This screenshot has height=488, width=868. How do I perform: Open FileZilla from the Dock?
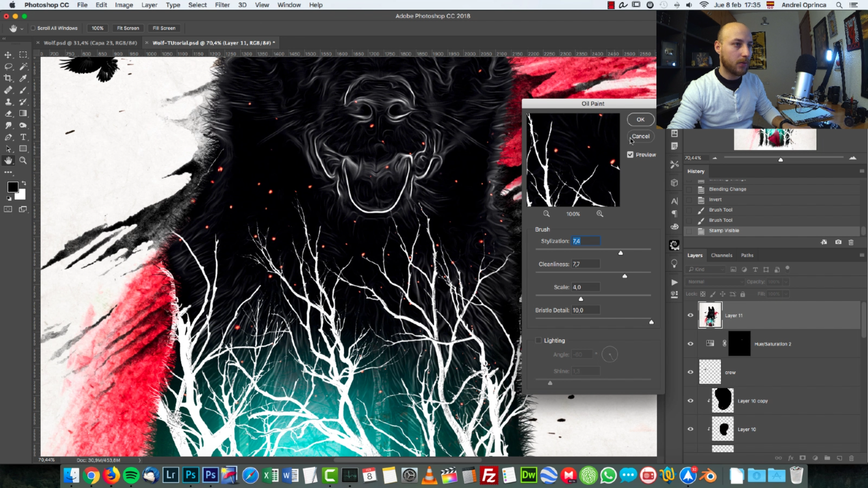[x=489, y=475]
